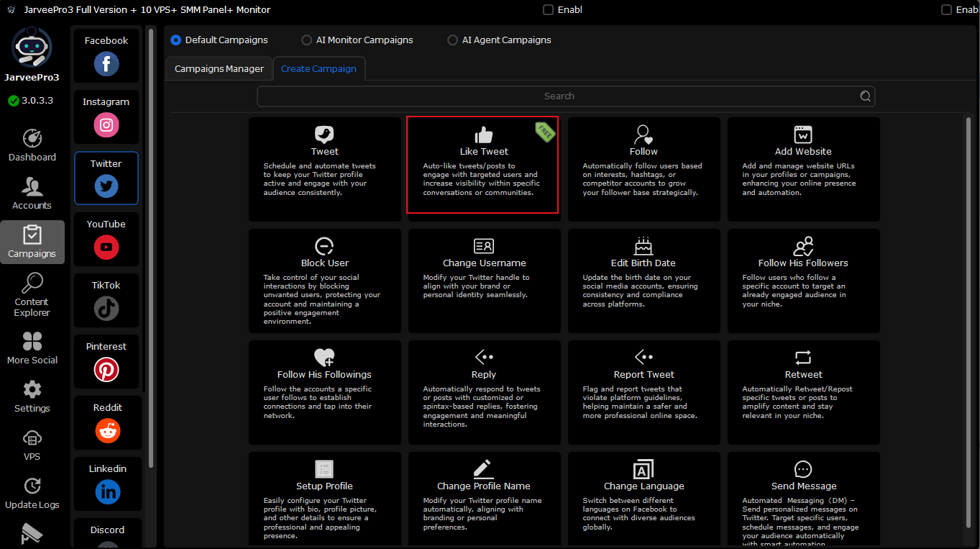Select the AI Monitor Campaigns option
980x549 pixels.
point(307,40)
